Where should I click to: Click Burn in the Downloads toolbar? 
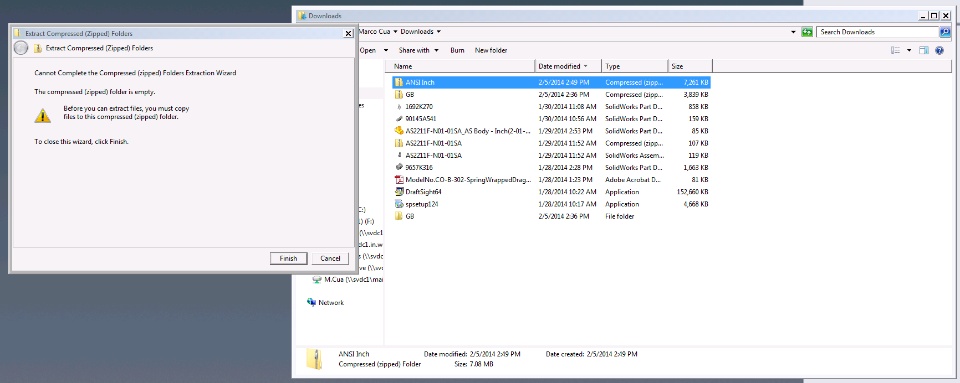[x=457, y=50]
